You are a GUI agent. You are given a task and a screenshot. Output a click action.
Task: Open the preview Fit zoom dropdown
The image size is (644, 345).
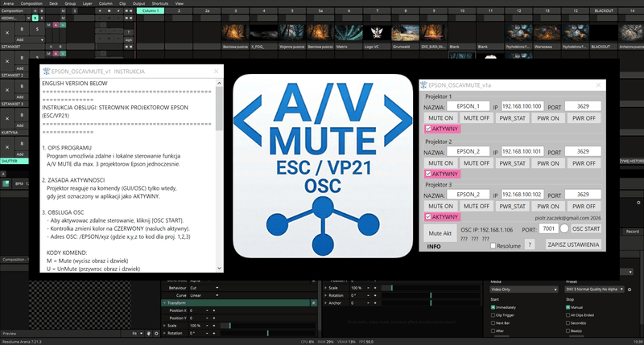[x=138, y=334]
